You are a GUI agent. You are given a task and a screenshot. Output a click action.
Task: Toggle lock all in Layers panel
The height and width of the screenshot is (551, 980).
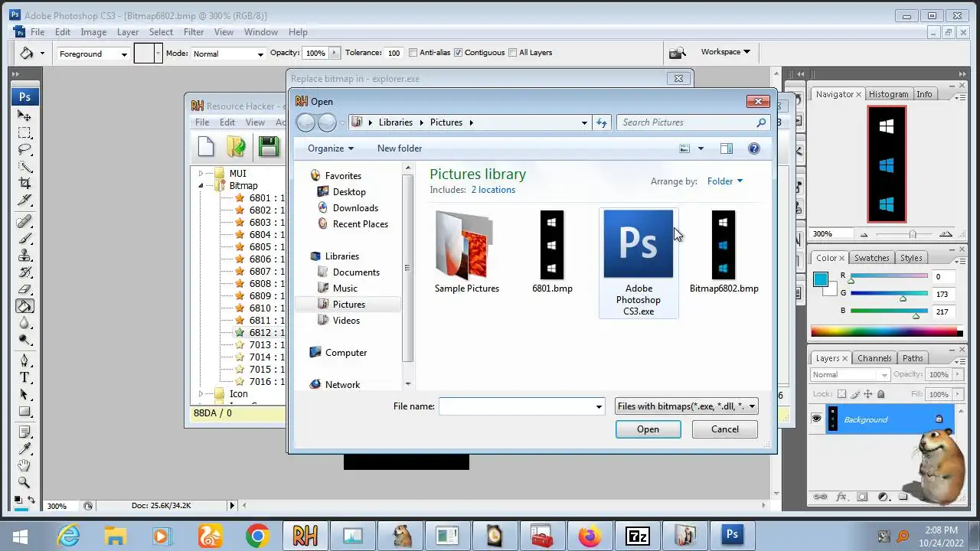click(880, 394)
